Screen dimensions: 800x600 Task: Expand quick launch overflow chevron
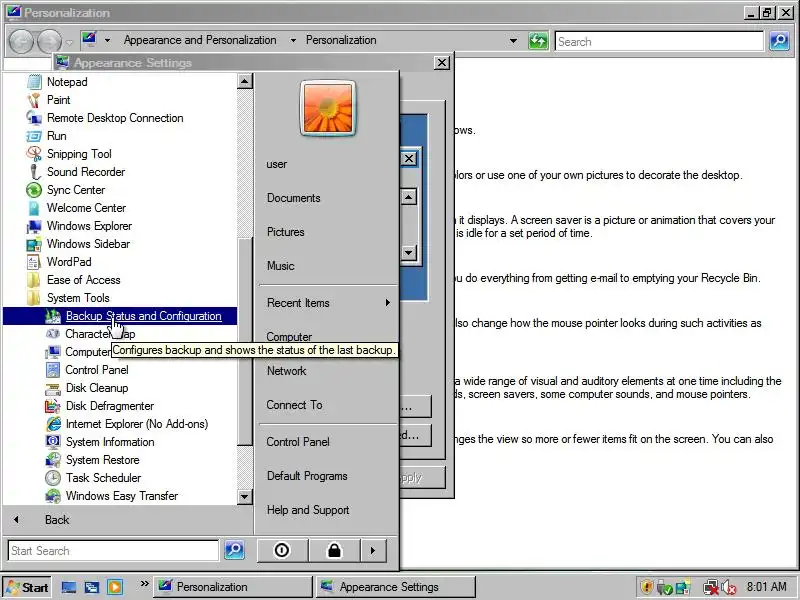click(x=144, y=584)
